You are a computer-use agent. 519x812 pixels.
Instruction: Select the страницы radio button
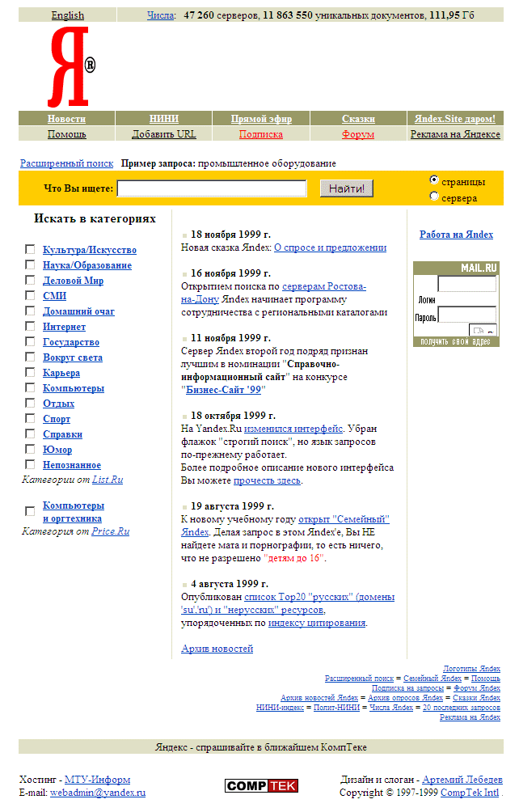[x=434, y=180]
